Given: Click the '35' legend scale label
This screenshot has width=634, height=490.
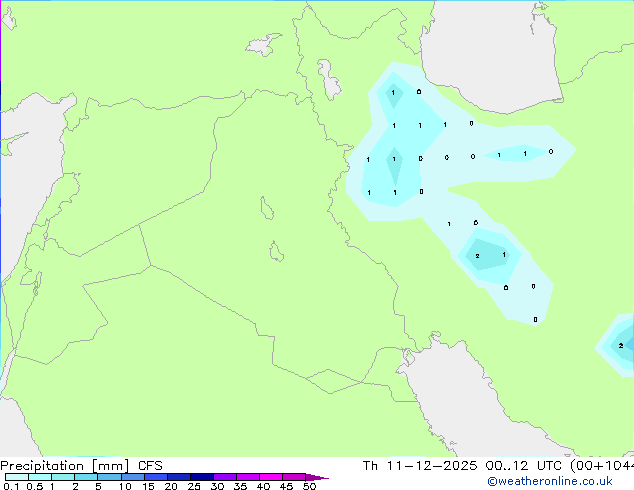Looking at the screenshot, I should click(240, 486).
